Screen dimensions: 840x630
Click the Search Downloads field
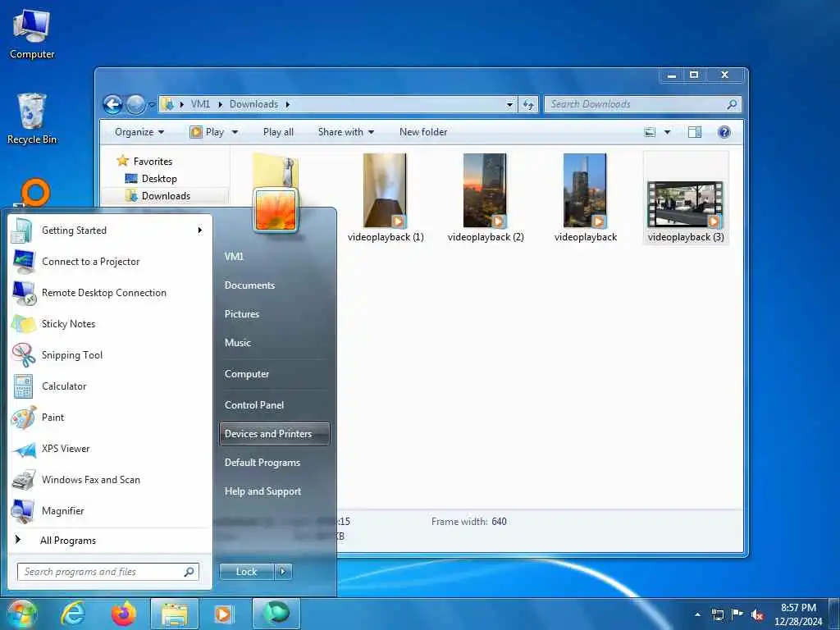point(643,104)
